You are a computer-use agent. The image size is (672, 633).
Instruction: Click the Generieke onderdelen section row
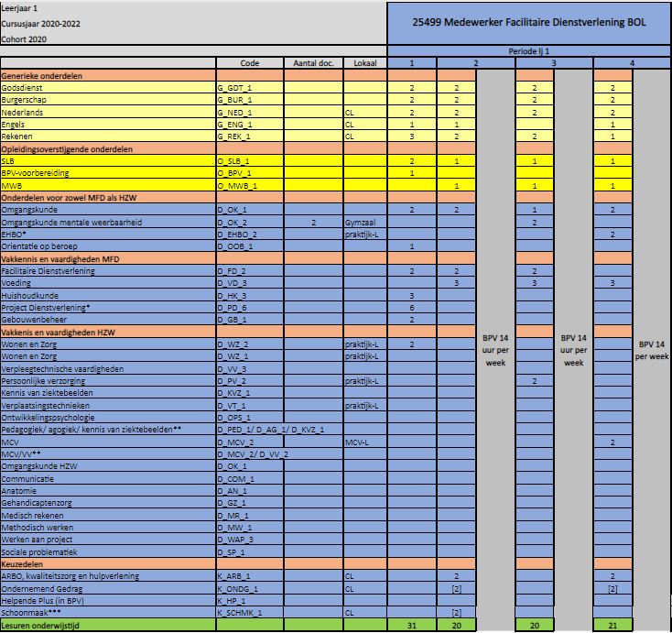click(108, 76)
